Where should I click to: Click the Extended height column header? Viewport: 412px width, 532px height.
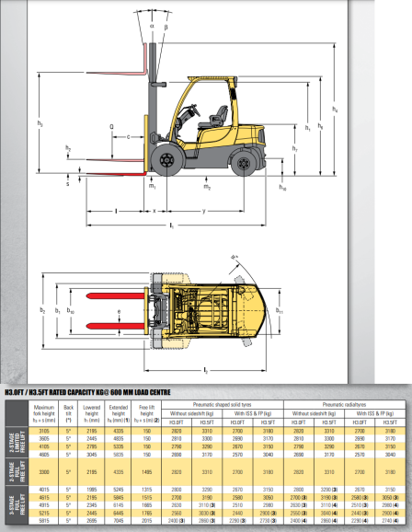(119, 413)
